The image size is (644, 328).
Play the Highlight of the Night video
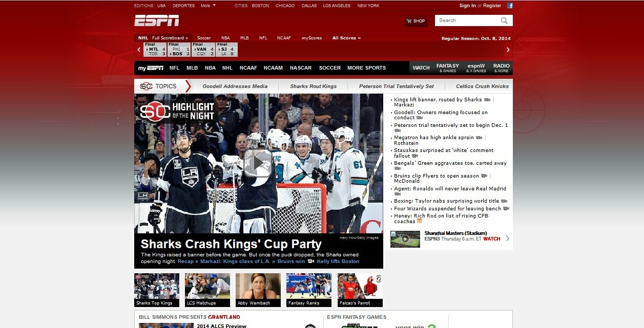click(258, 163)
